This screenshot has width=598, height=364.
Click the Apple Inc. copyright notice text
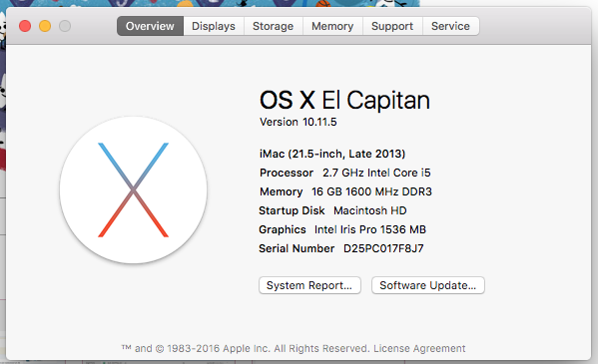click(x=246, y=348)
